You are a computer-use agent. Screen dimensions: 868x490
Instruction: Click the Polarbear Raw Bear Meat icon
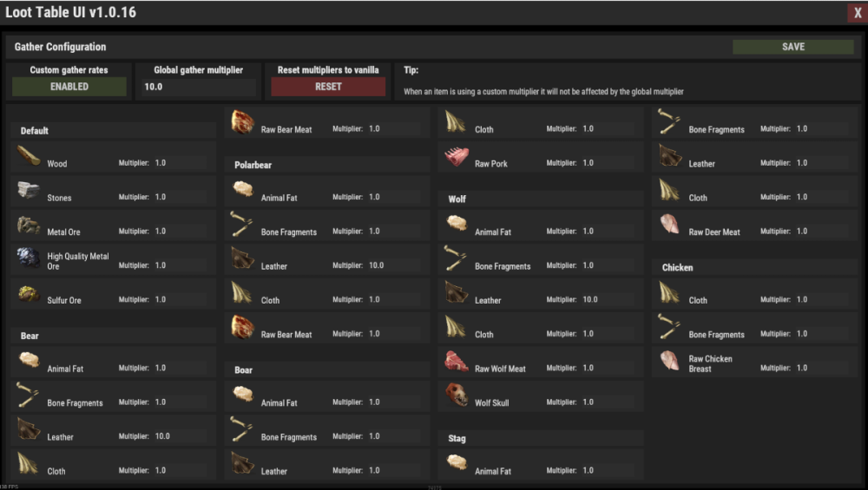point(242,328)
